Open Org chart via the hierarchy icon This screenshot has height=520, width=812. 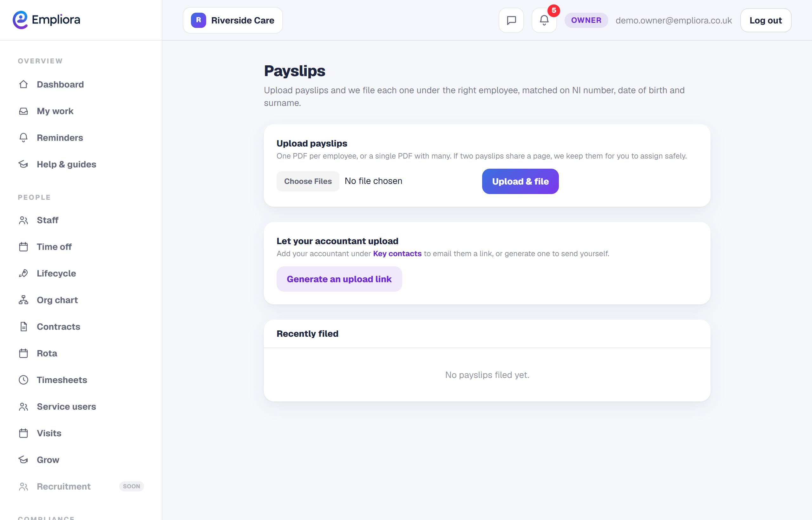[x=23, y=300]
